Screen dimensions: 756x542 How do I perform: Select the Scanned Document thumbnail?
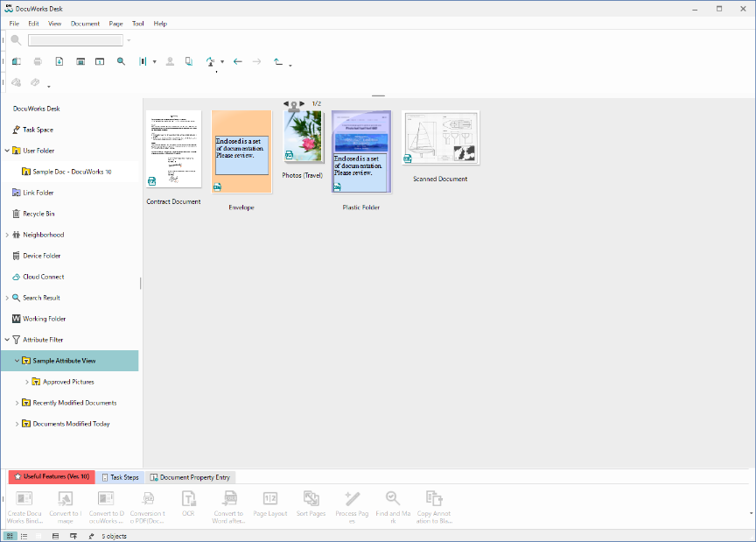click(440, 137)
